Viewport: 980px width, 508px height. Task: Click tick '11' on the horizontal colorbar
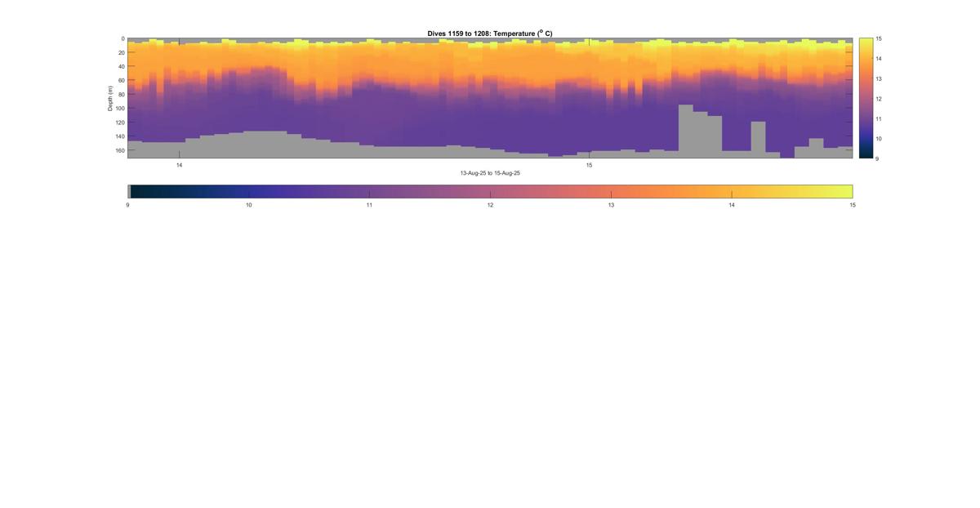click(369, 205)
